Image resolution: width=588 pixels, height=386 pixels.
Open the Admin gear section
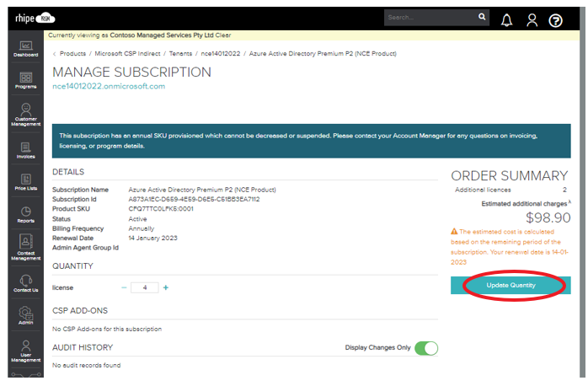[x=25, y=316]
